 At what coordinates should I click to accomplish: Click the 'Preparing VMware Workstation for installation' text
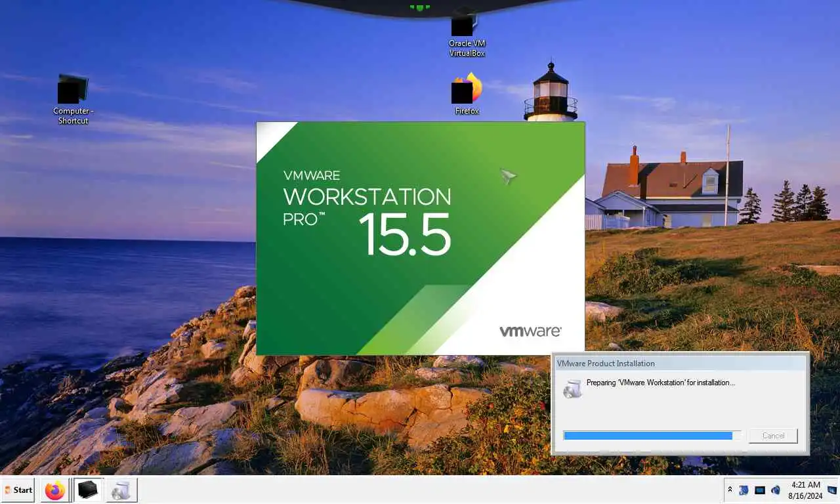[x=661, y=383]
